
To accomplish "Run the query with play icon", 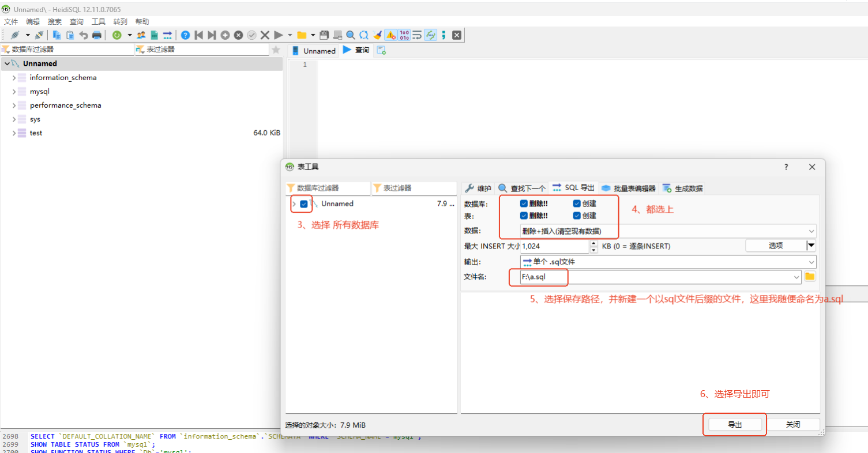I will (279, 35).
